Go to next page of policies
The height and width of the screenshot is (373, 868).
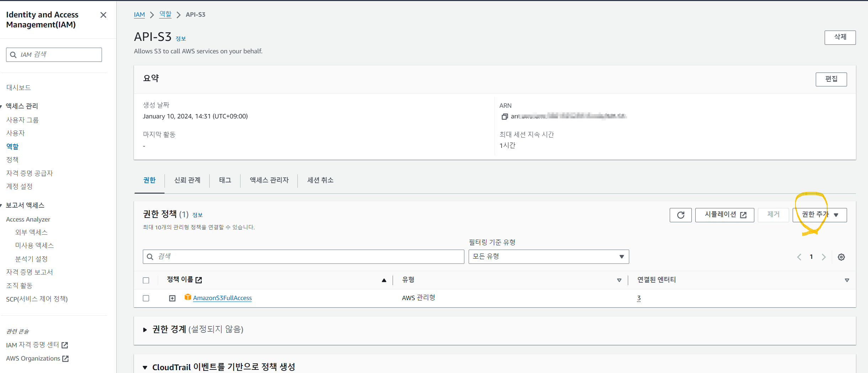(824, 257)
